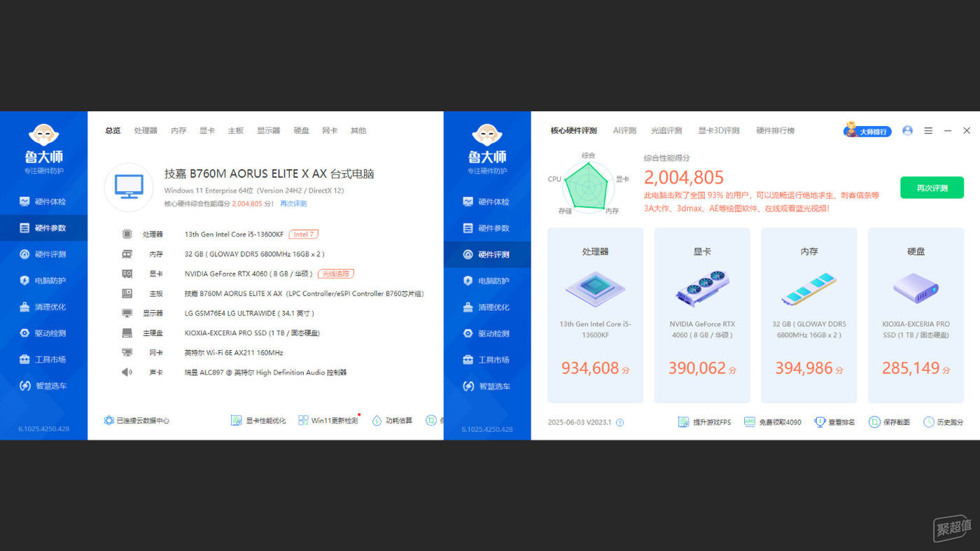Screen dimensions: 980x551
Task: Click 英特尔 Wi-Fi 6E AX211 160MHz text
Action: (234, 352)
